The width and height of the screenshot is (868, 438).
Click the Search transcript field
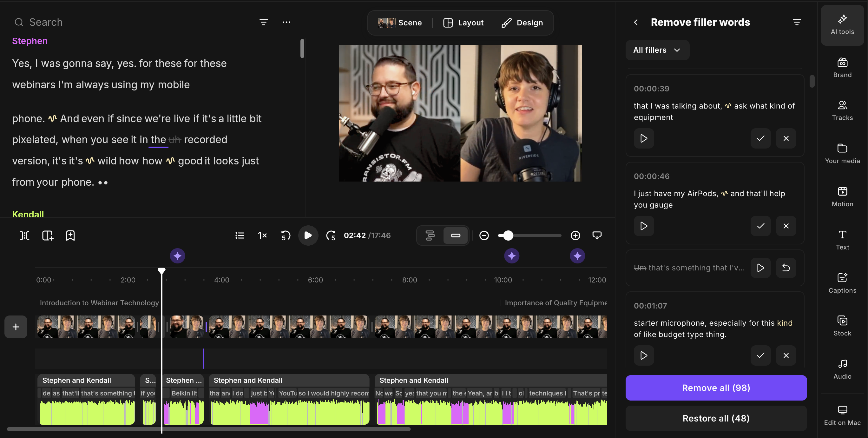(131, 22)
